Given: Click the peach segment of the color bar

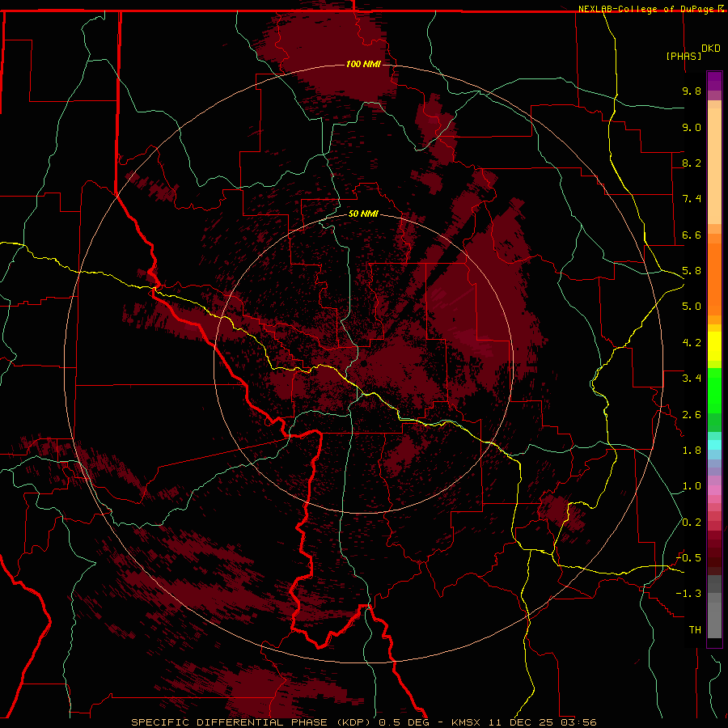Looking at the screenshot, I should tap(714, 166).
